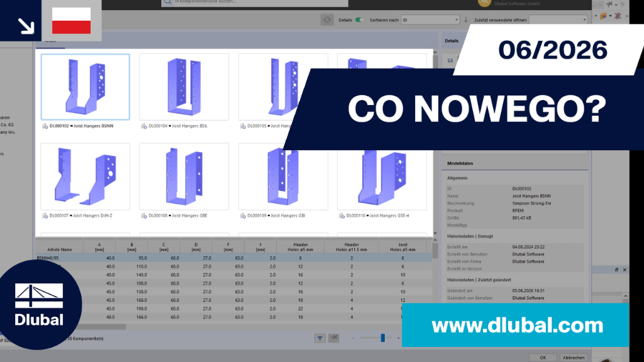
Task: Click the refresh icon beside Details toggle
Action: 327,19
